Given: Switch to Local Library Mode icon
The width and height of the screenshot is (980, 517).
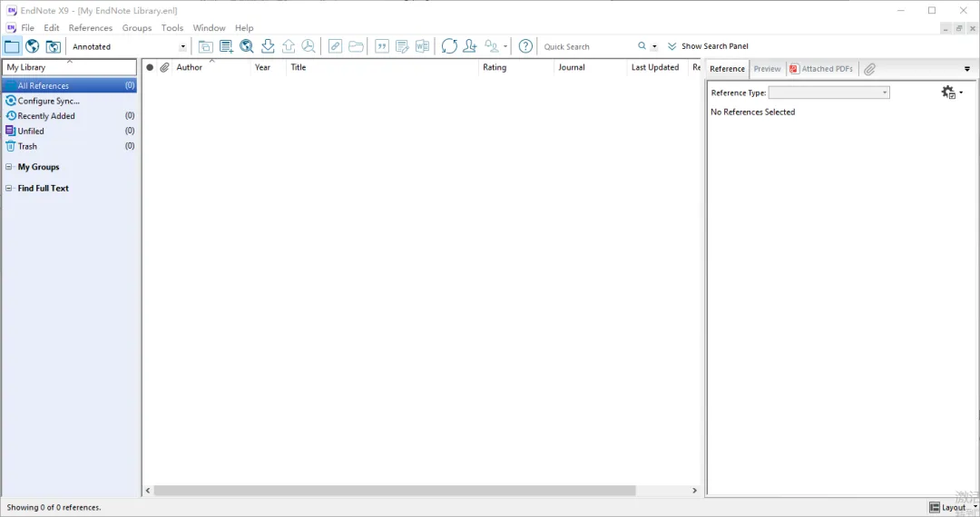Looking at the screenshot, I should tap(12, 46).
